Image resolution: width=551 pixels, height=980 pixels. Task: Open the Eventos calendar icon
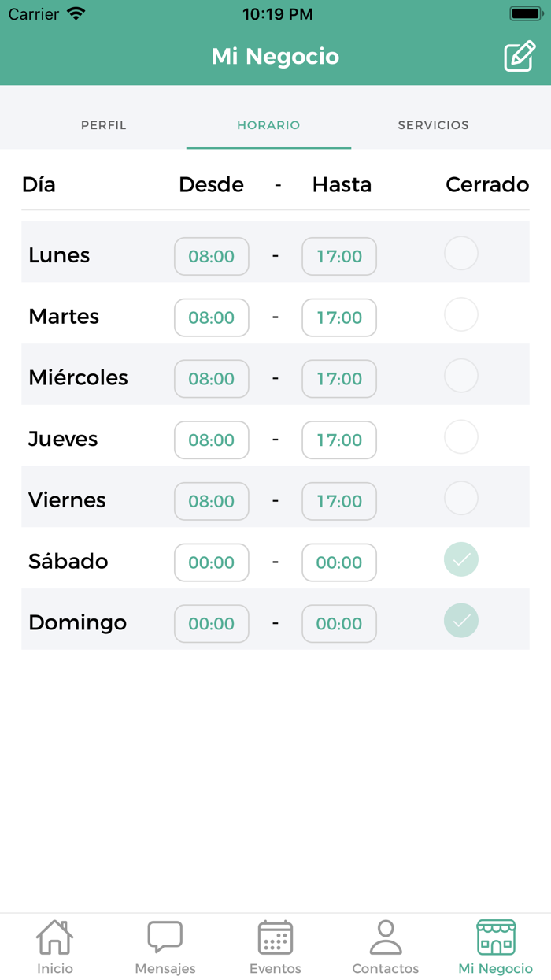[x=275, y=941]
